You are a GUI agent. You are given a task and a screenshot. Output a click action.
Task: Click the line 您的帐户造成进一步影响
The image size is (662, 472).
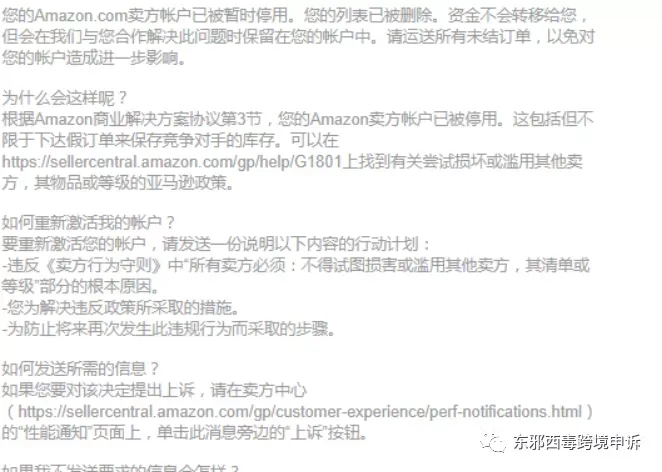pos(94,57)
